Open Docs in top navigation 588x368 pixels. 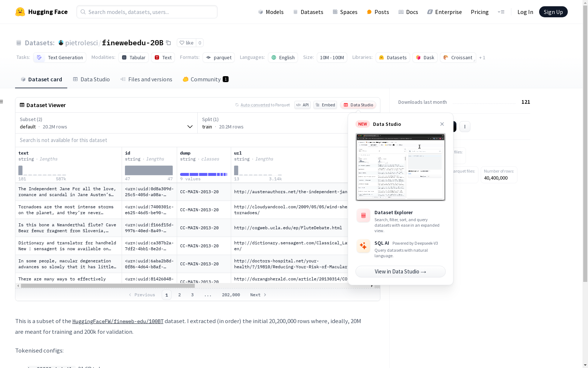point(408,12)
